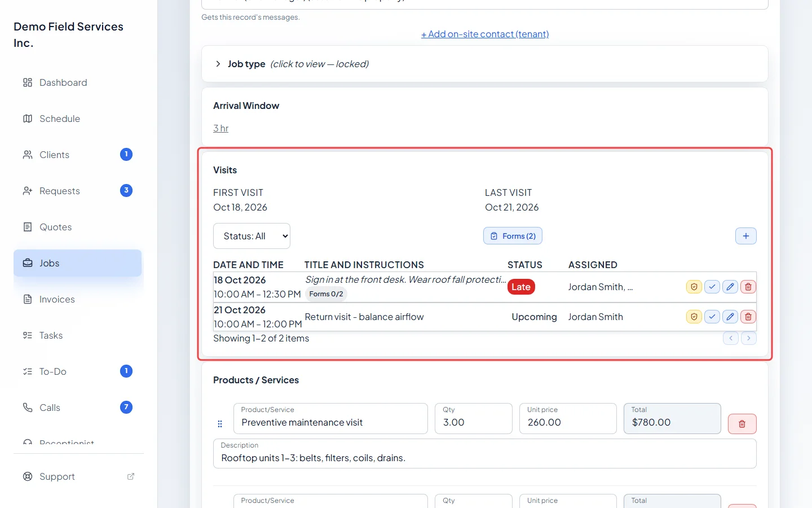Navigate to Requests
The width and height of the screenshot is (812, 508).
tap(78, 191)
